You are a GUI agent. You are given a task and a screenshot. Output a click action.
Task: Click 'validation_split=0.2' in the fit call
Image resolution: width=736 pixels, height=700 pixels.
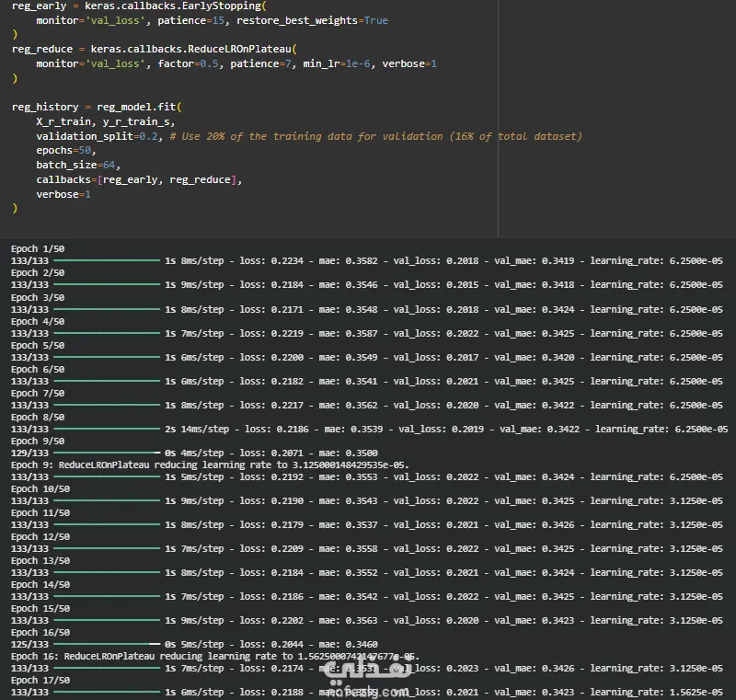[x=97, y=136]
